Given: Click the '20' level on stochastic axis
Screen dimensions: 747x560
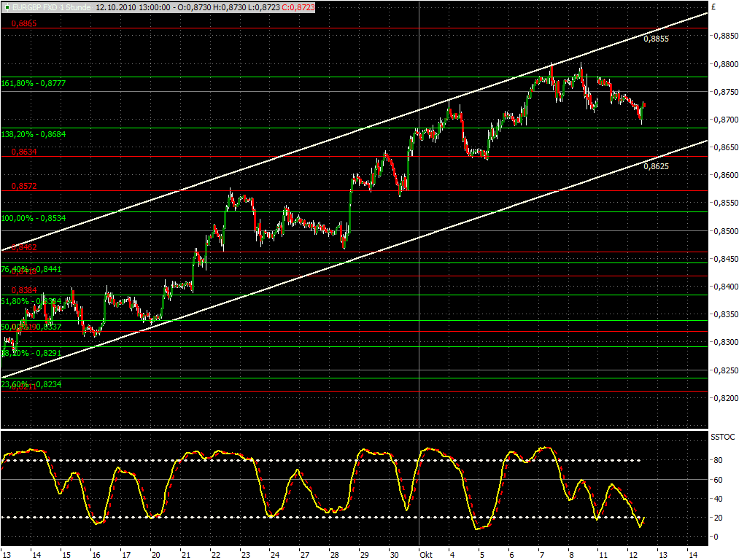Looking at the screenshot, I should [718, 518].
